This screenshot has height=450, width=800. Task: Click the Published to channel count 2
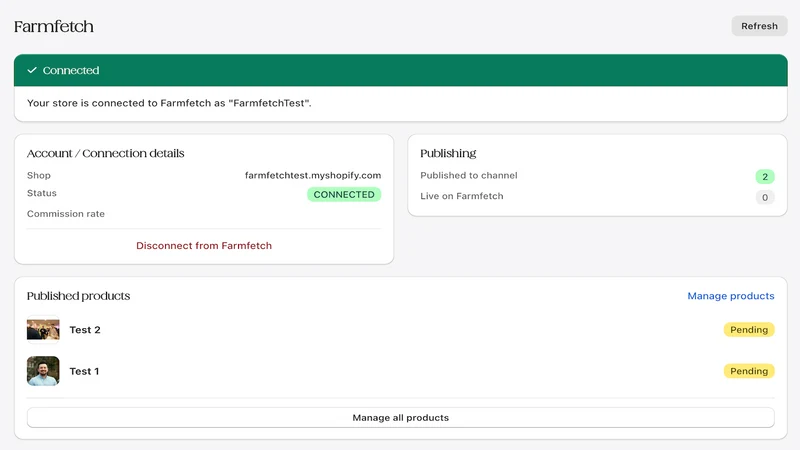click(x=765, y=177)
